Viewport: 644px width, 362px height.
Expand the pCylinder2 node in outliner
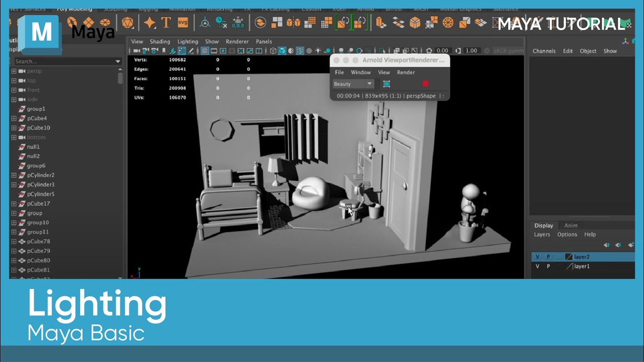pyautogui.click(x=14, y=175)
